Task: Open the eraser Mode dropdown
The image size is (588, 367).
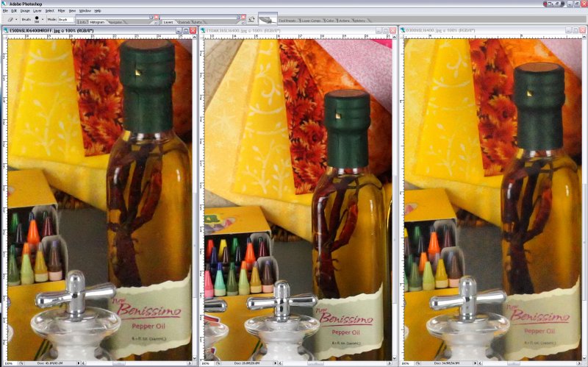Action: (x=66, y=20)
